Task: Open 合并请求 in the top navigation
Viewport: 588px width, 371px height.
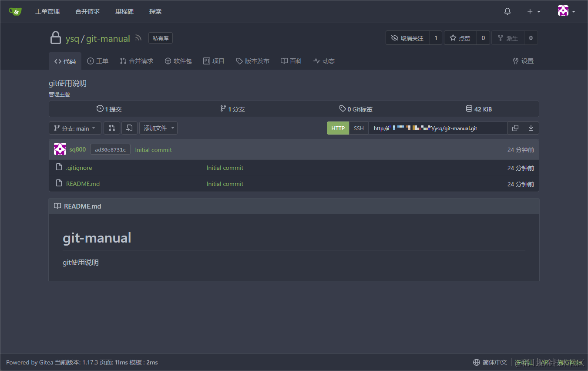Action: (x=87, y=11)
